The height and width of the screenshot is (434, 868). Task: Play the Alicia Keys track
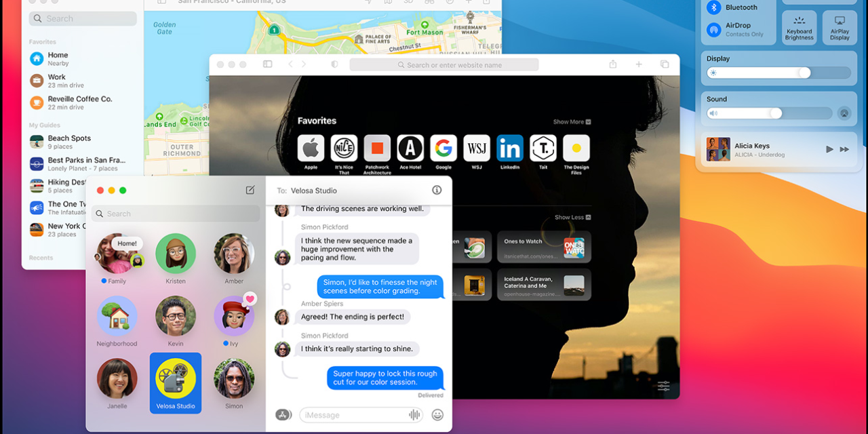click(x=829, y=149)
